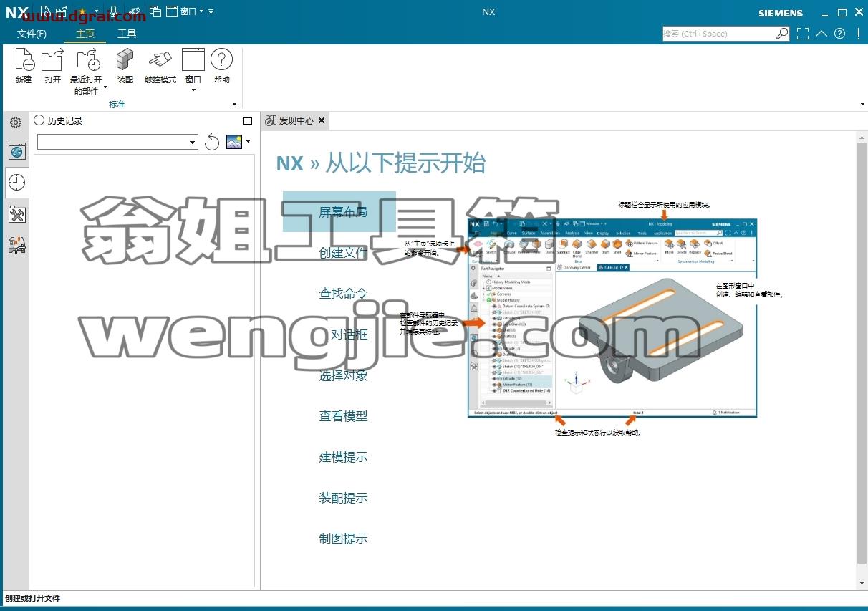Toggle Touch Mode (触控模式) in ribbon
The height and width of the screenshot is (611, 868).
tap(160, 60)
